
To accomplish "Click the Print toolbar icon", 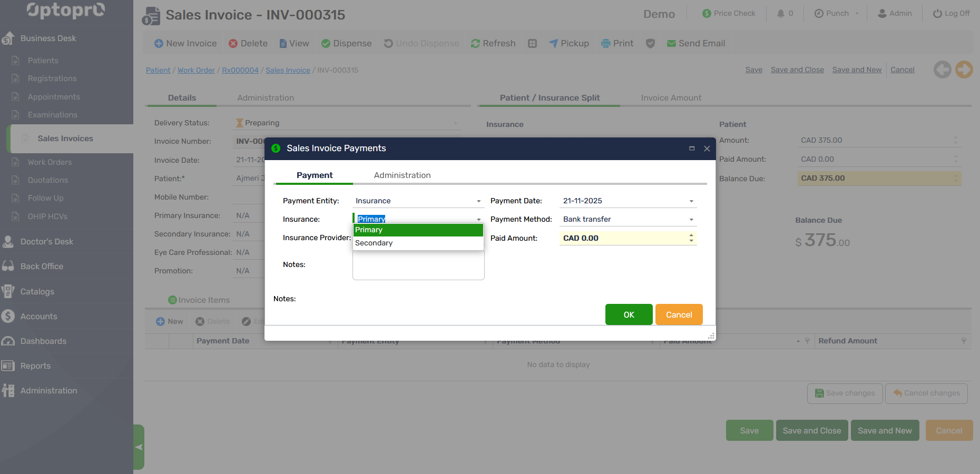I will click(606, 44).
